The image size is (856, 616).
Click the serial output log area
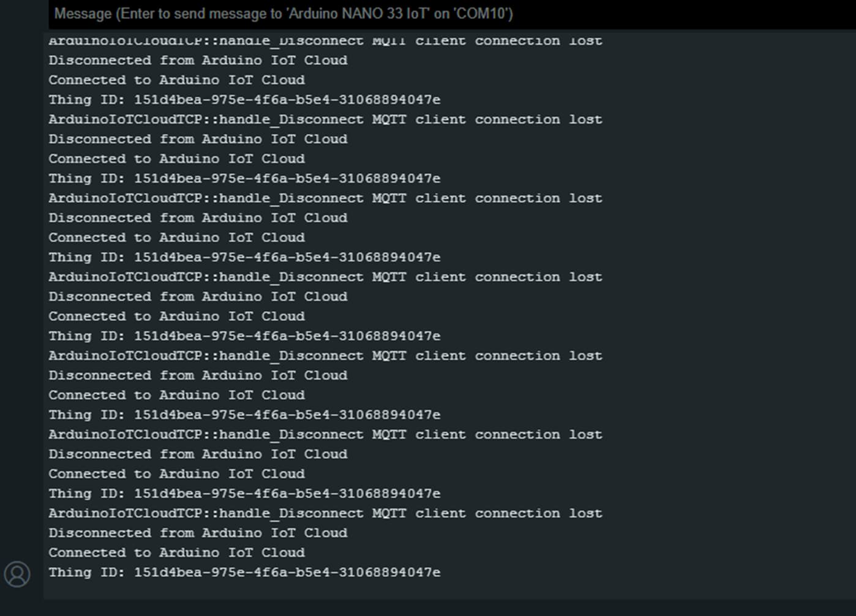(x=367, y=306)
